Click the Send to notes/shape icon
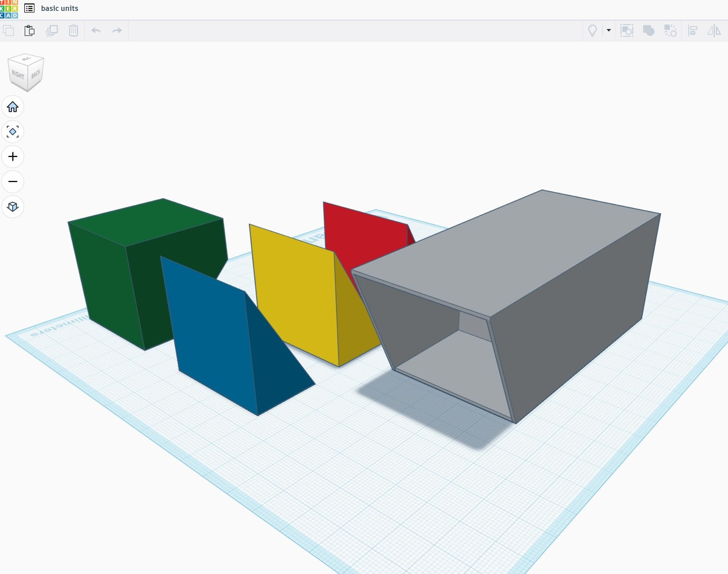The height and width of the screenshot is (574, 728). click(627, 30)
